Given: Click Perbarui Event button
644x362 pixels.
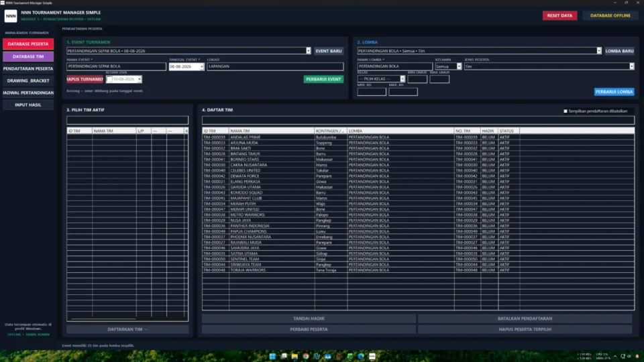Looking at the screenshot, I should point(323,79).
